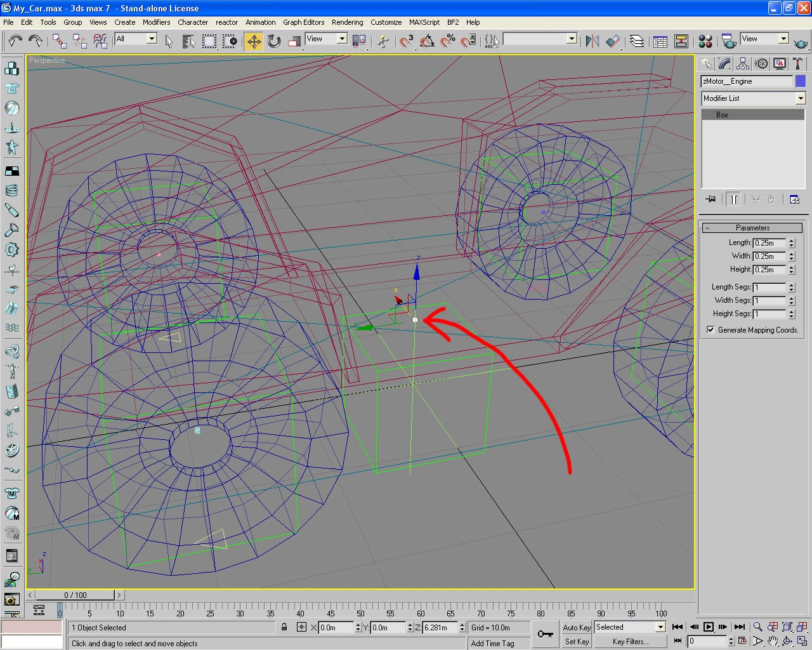Select the Pan View hand tool
This screenshot has height=650, width=812.
(x=773, y=641)
